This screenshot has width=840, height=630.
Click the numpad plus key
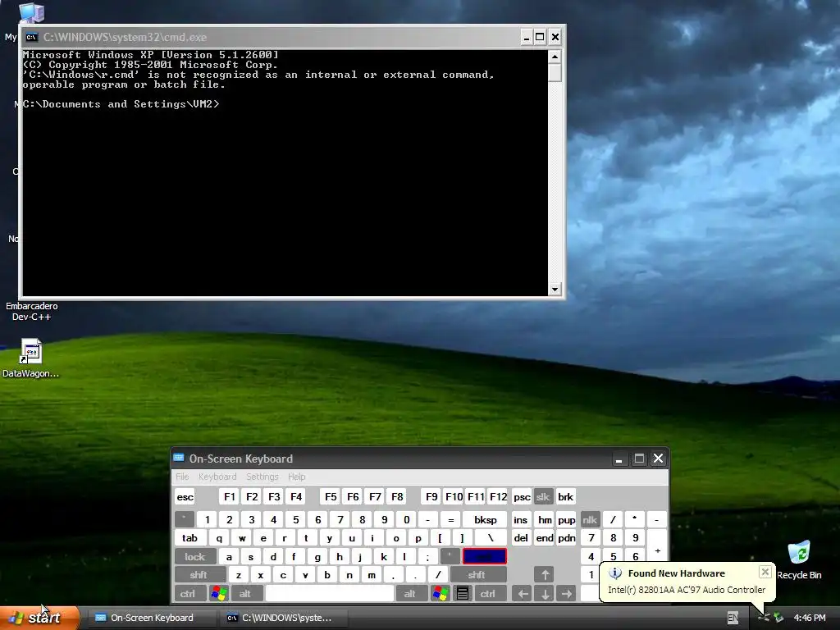pyautogui.click(x=657, y=550)
